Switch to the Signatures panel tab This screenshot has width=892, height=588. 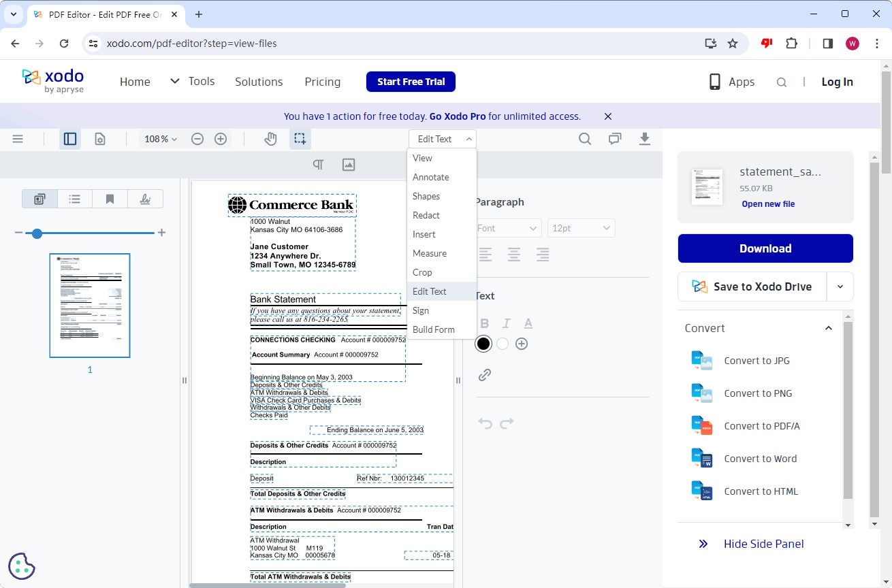145,199
